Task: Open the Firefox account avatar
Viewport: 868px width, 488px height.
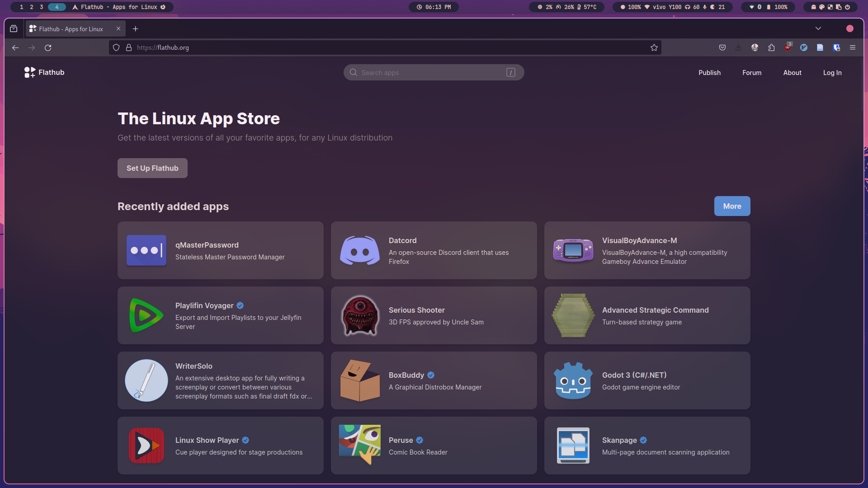Action: pos(755,47)
